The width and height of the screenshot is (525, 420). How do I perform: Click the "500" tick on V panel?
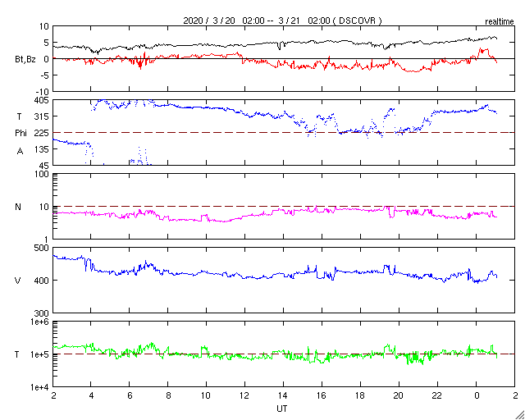[43, 248]
